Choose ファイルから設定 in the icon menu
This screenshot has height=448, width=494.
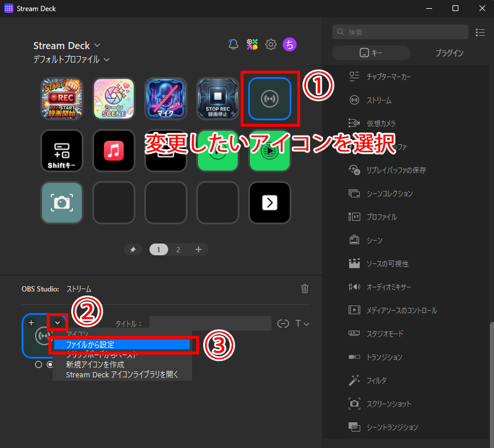tap(122, 345)
